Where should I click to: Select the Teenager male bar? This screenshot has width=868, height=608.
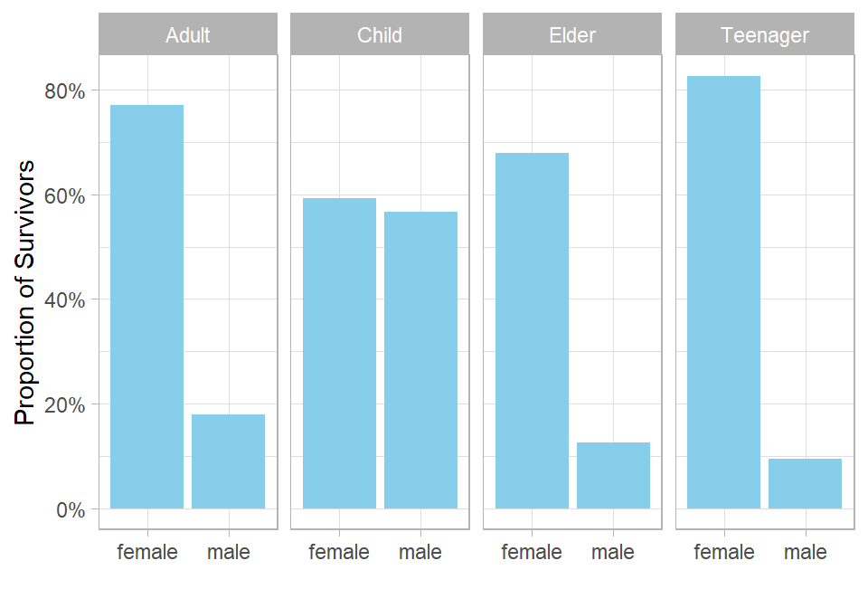805,483
